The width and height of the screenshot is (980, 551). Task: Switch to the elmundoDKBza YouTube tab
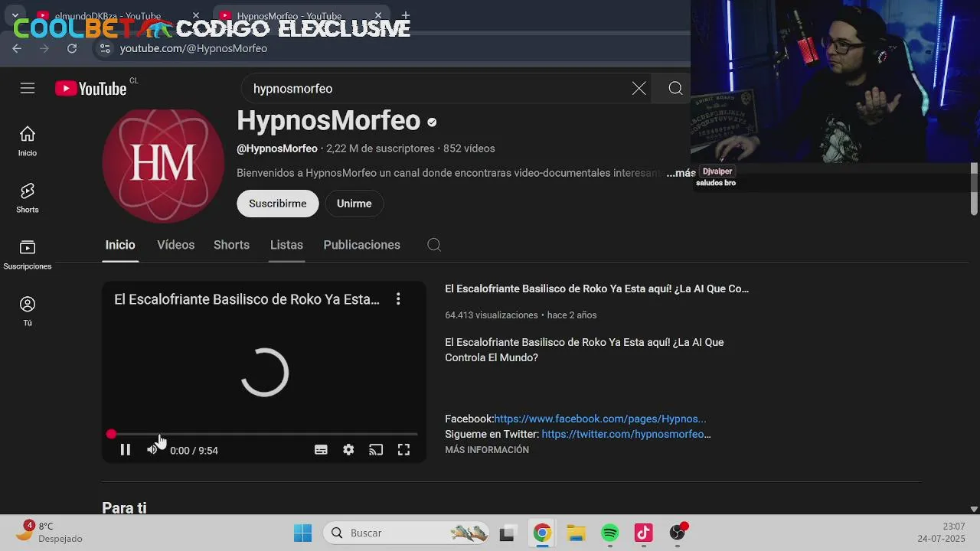(107, 15)
